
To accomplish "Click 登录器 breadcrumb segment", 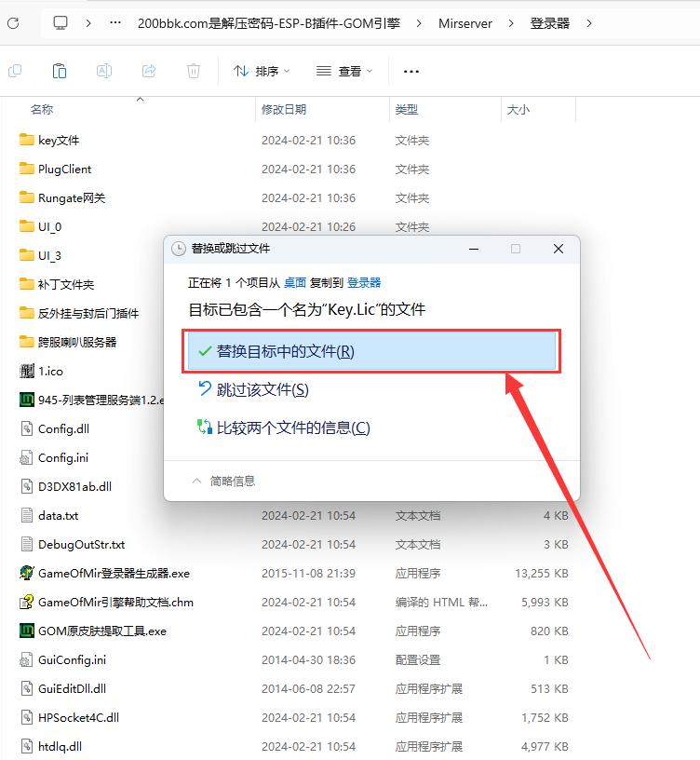I will pos(550,23).
